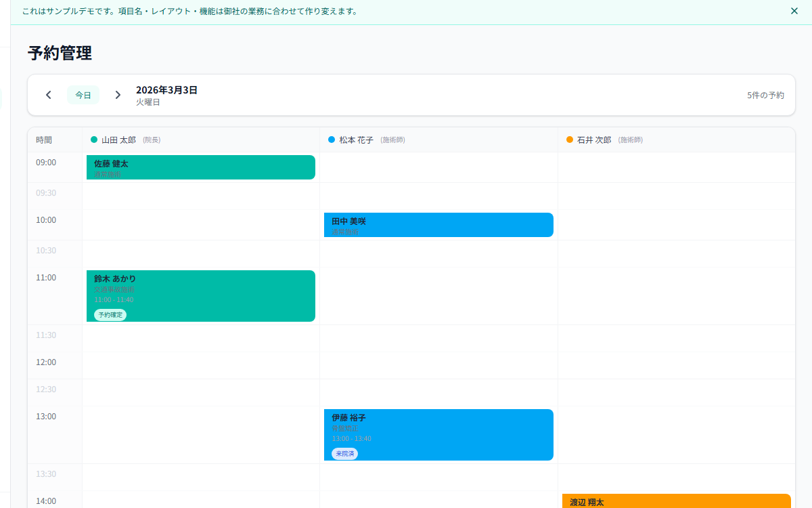Dismiss the sample demo banner

click(x=794, y=11)
